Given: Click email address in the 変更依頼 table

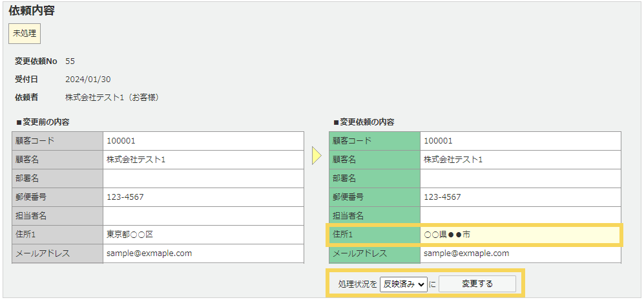Looking at the screenshot, I should coord(466,253).
